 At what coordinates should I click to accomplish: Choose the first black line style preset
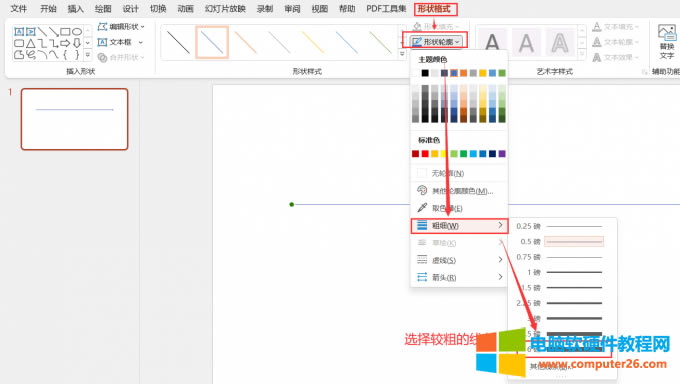(178, 42)
